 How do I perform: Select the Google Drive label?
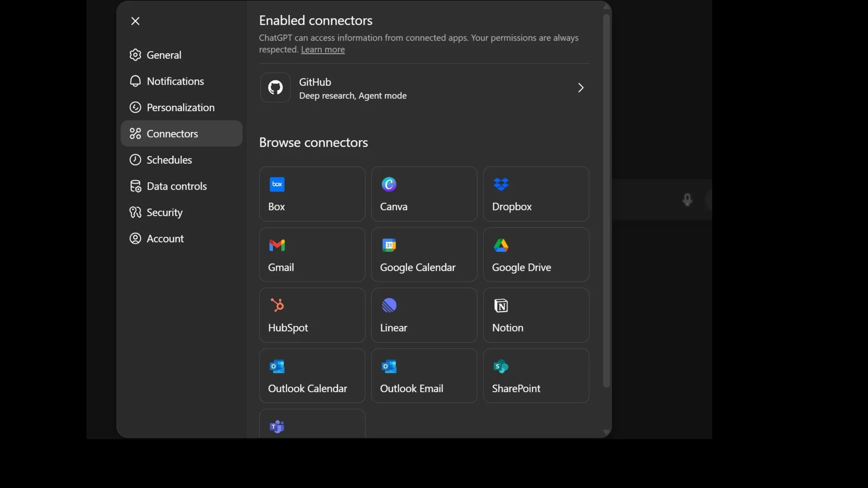522,268
